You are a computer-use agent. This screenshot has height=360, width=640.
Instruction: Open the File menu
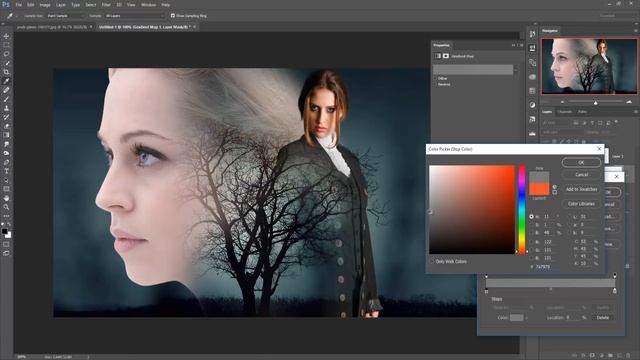[18, 5]
